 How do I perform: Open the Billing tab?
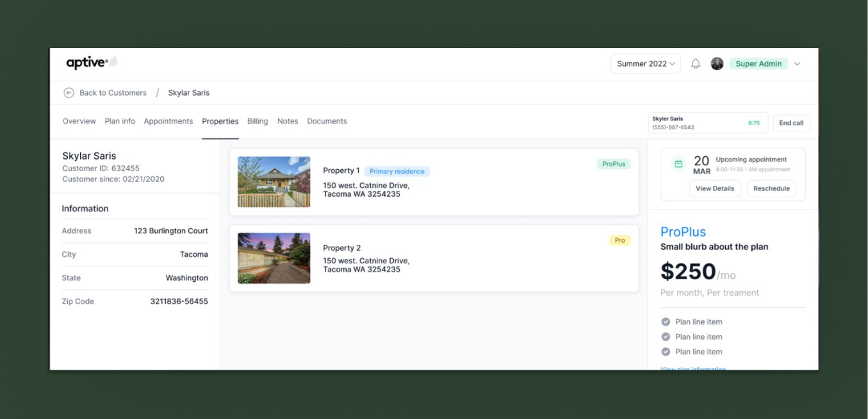click(258, 121)
